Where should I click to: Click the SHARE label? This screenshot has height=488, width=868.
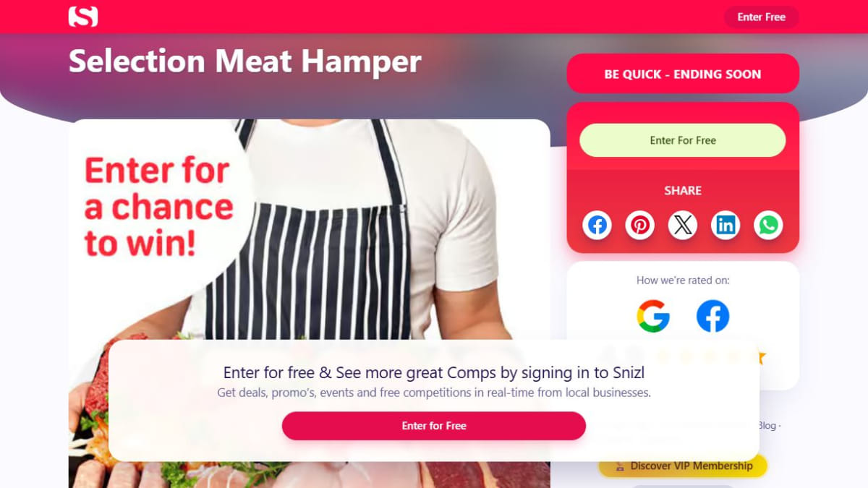click(683, 191)
